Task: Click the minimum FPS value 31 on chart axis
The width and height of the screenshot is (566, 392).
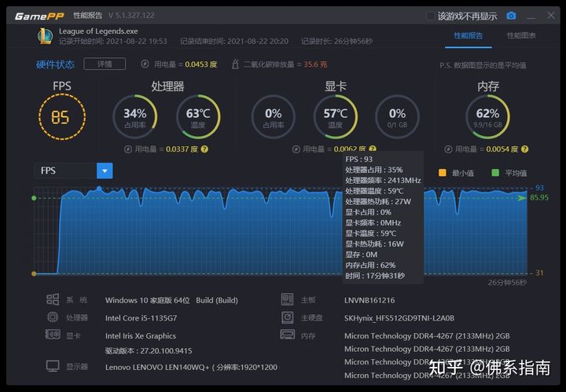Action: coord(539,273)
